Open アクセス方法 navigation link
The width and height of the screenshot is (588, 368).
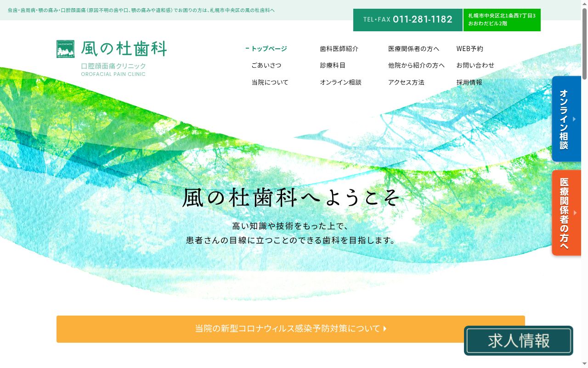pos(406,82)
